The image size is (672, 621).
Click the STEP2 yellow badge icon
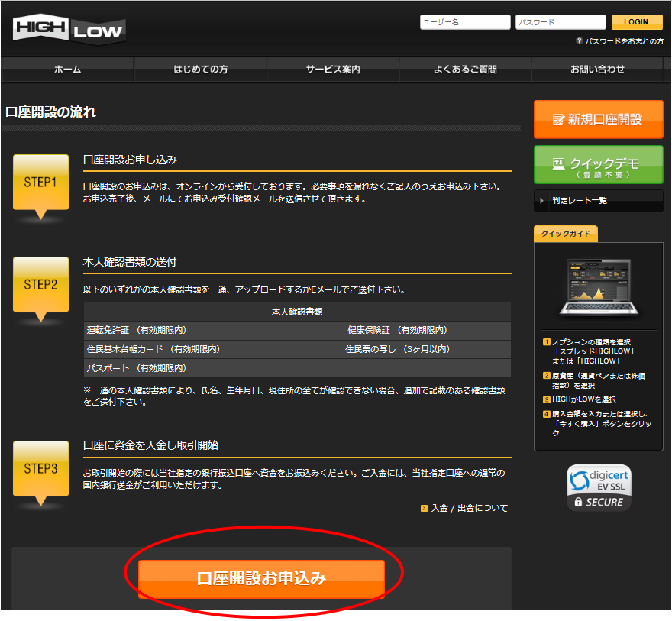click(40, 286)
